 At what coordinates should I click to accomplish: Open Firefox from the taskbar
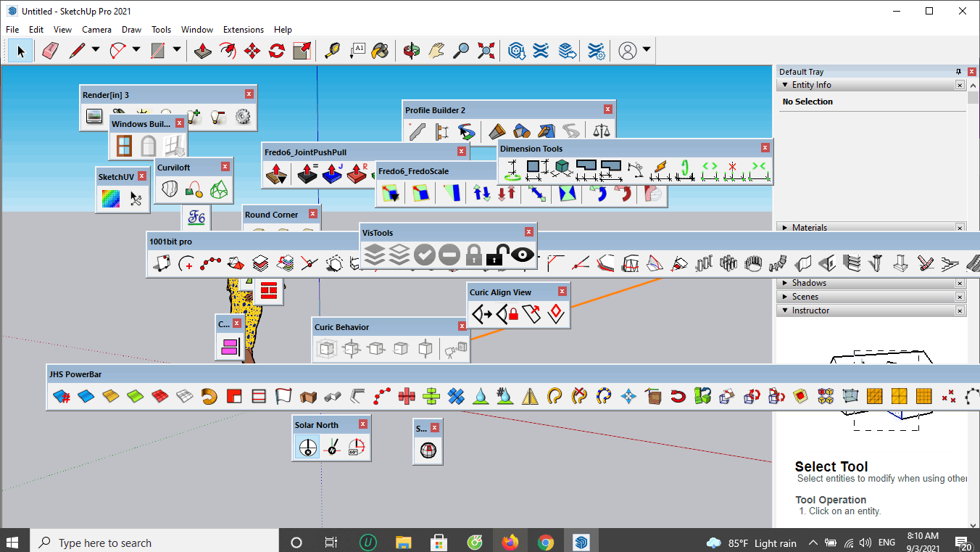[510, 542]
